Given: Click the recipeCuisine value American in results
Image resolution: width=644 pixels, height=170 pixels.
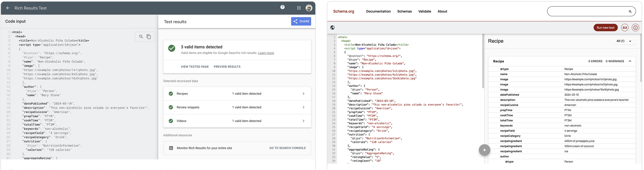Looking at the screenshot, I should point(570,105).
